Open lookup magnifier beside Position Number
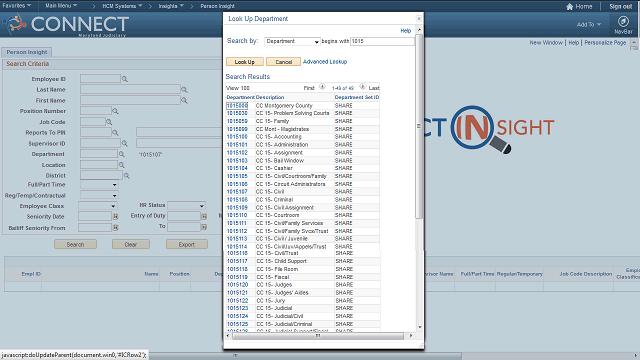 (x=115, y=111)
